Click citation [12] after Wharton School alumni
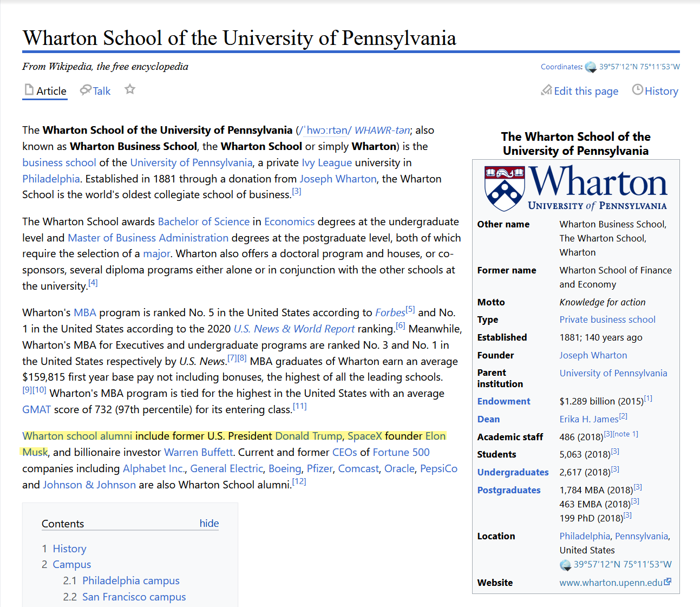The height and width of the screenshot is (607, 700). [299, 481]
